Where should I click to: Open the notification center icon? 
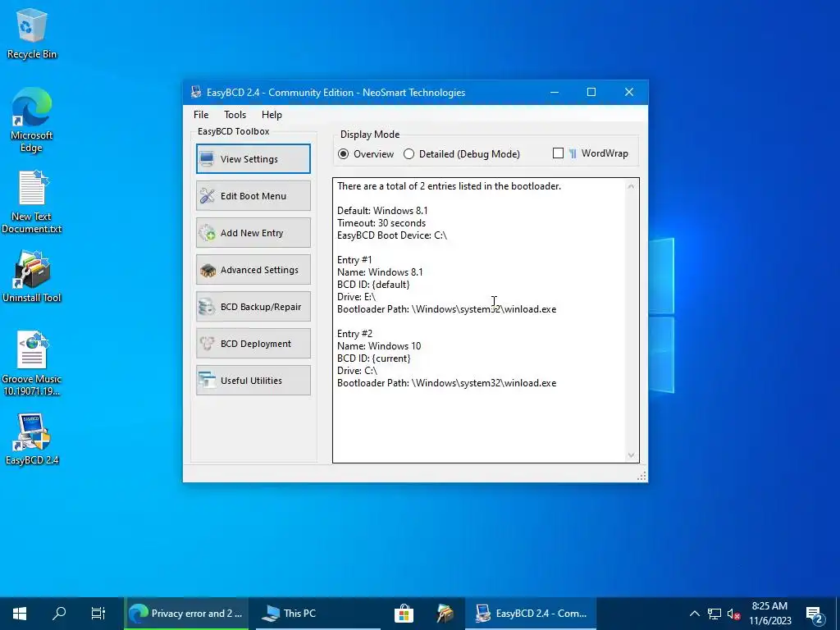[x=814, y=614]
